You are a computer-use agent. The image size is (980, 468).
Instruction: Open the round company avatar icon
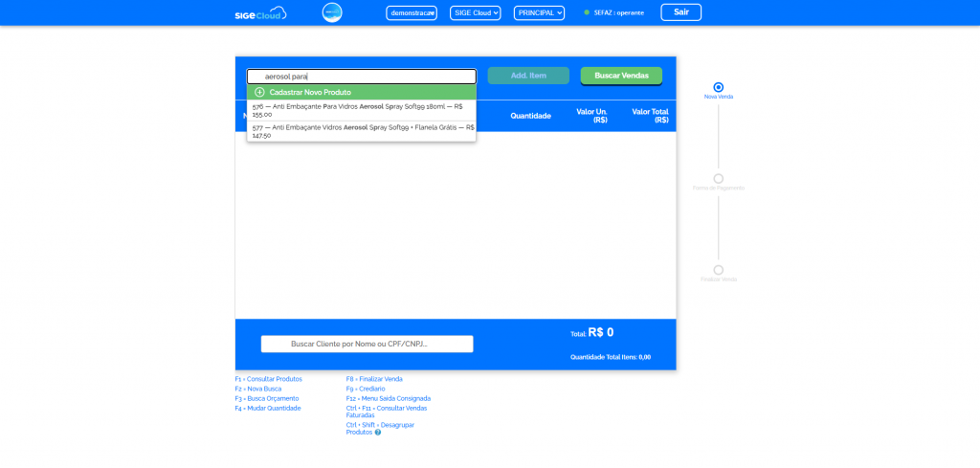point(332,12)
